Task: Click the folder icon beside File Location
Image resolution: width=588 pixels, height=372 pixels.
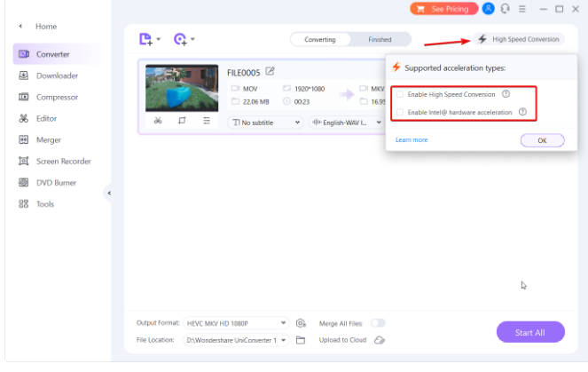Action: 301,340
